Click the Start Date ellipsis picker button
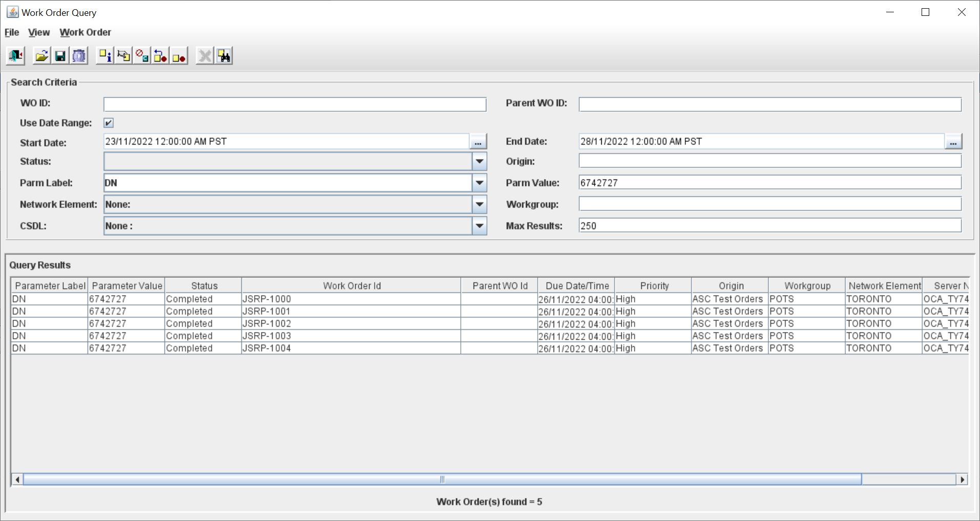Image resolution: width=980 pixels, height=521 pixels. pos(478,142)
